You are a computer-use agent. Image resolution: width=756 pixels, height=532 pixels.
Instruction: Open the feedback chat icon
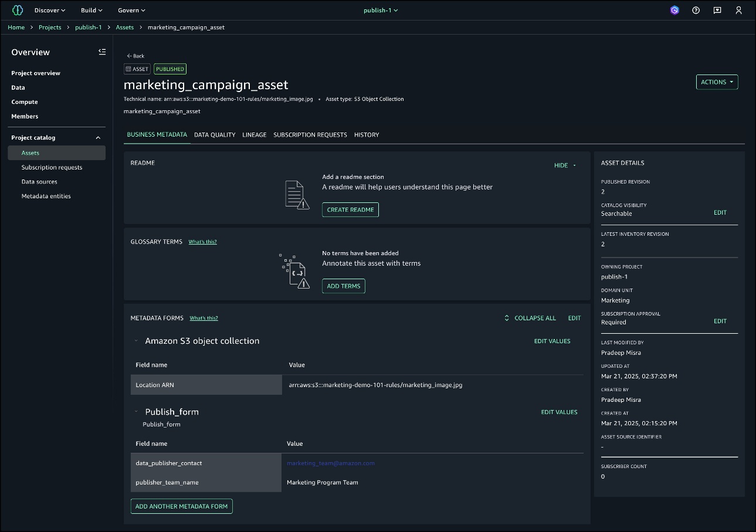click(717, 10)
